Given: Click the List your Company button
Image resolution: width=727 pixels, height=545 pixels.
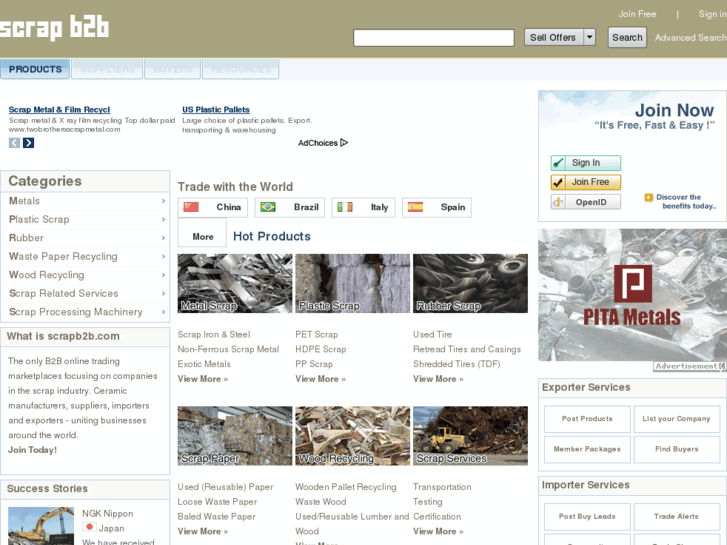Looking at the screenshot, I should [x=676, y=419].
